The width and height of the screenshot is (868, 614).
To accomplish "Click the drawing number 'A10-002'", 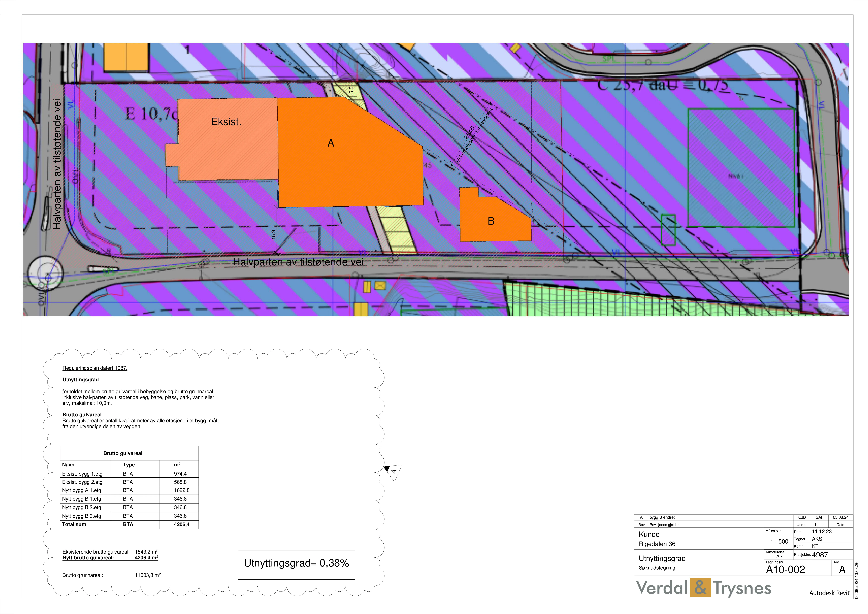I will [x=786, y=569].
